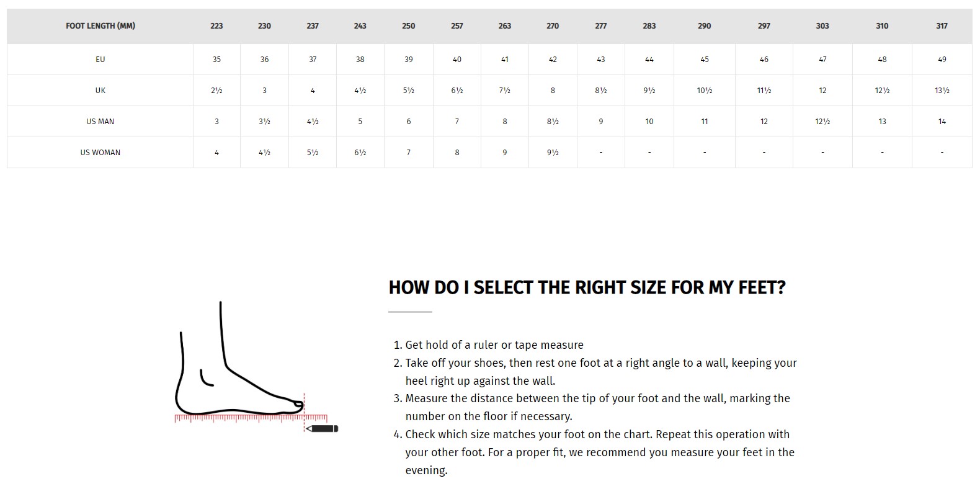Select the US MAN row label
Screen dimensions: 980x486
click(100, 122)
